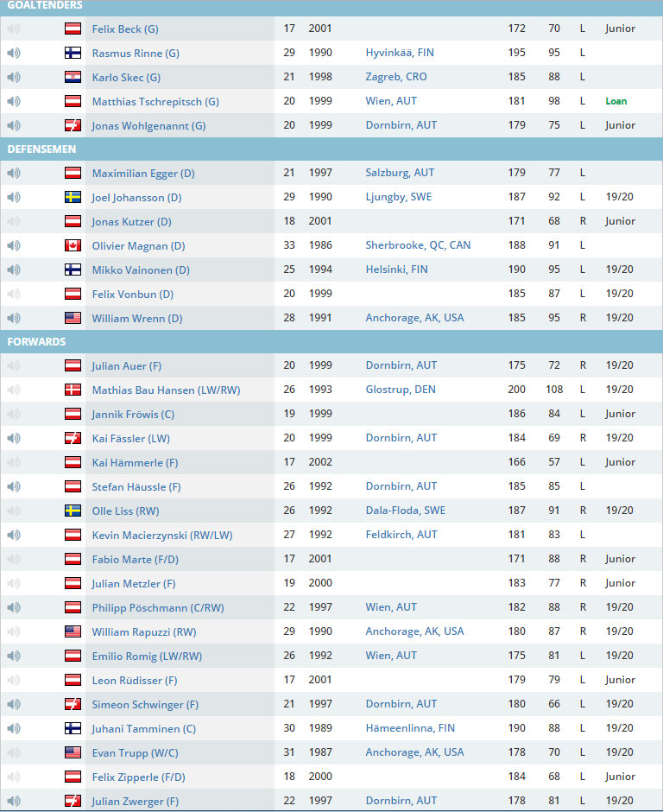This screenshot has height=812, width=663.
Task: Select birthplace Anchorage, AK, USA for William Wrenn
Action: (x=414, y=318)
